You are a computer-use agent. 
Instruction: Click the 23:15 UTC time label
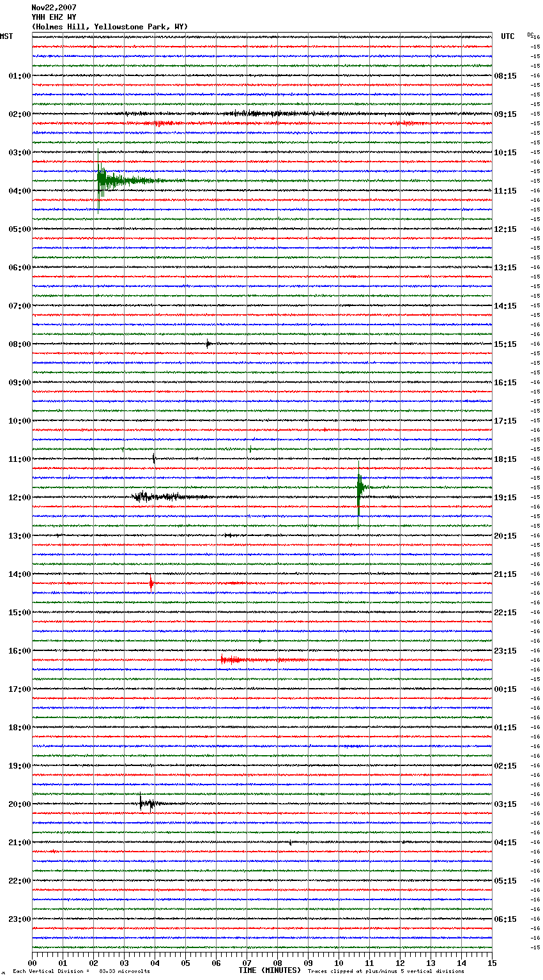click(505, 651)
